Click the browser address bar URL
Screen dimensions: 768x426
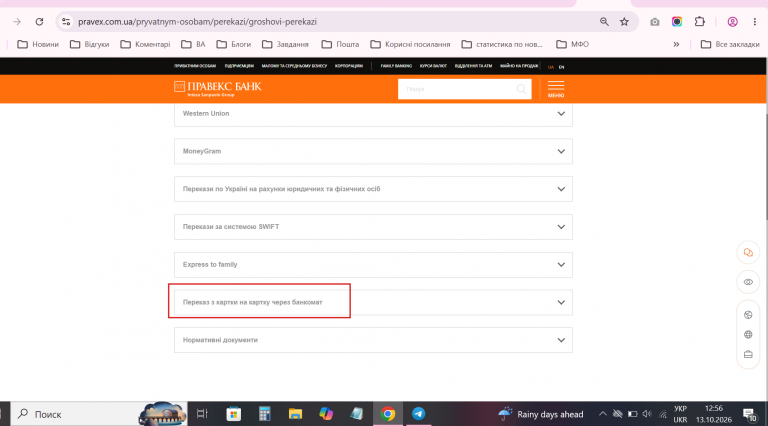[x=197, y=22]
